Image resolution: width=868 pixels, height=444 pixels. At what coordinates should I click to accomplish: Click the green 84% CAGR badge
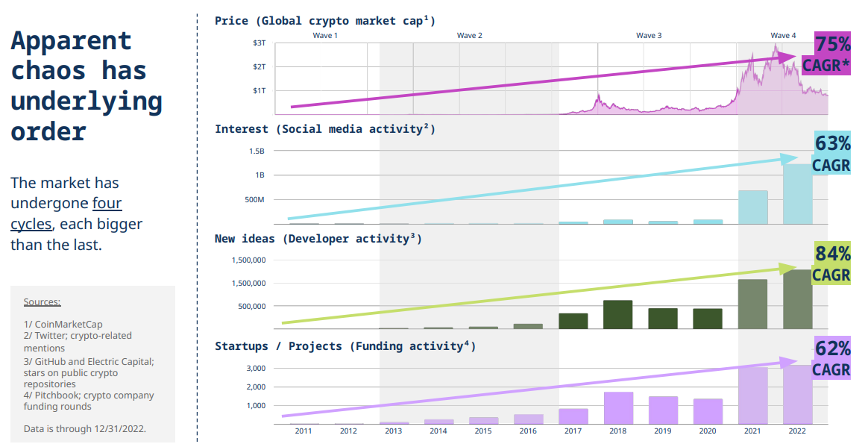pos(831,264)
